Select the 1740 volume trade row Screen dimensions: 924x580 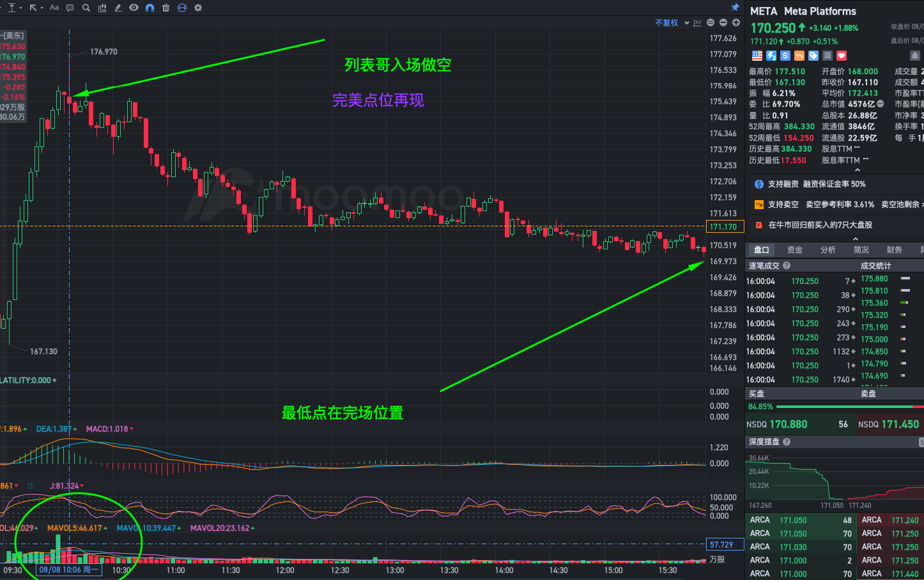[x=801, y=380]
